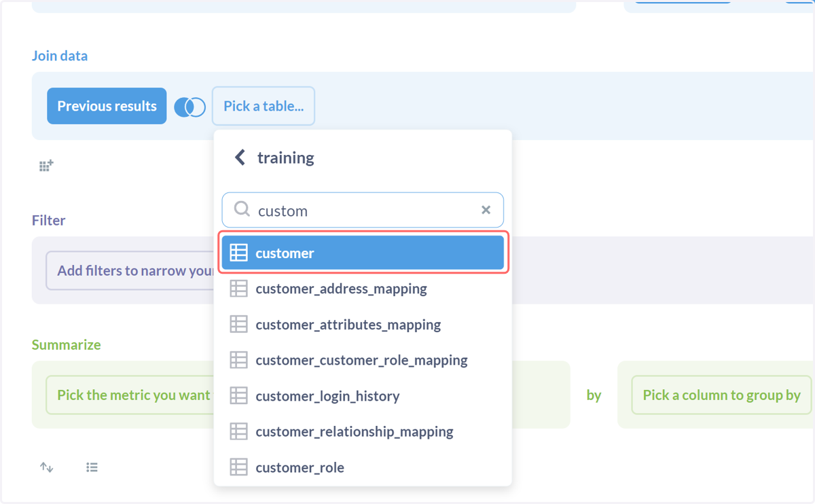Select customer_attributes_mapping table

tap(363, 325)
